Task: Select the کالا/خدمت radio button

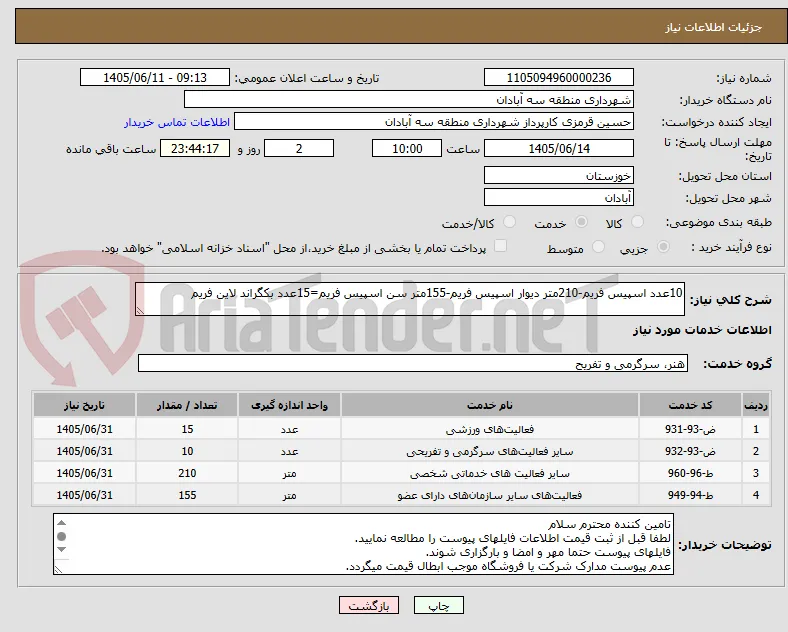Action: click(509, 222)
